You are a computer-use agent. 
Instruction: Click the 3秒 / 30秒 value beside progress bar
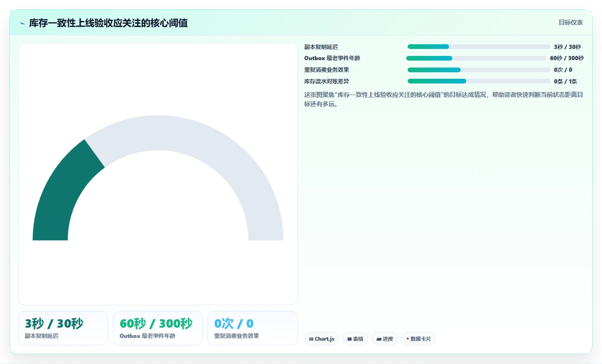click(567, 47)
